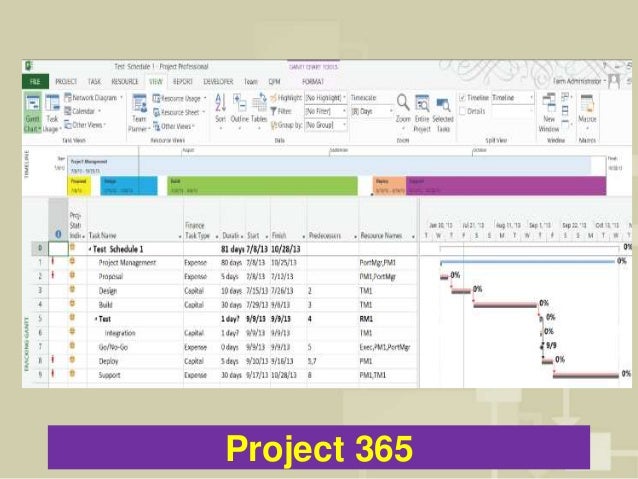Click the Predecessors column header
The height and width of the screenshot is (479, 638).
(x=325, y=235)
